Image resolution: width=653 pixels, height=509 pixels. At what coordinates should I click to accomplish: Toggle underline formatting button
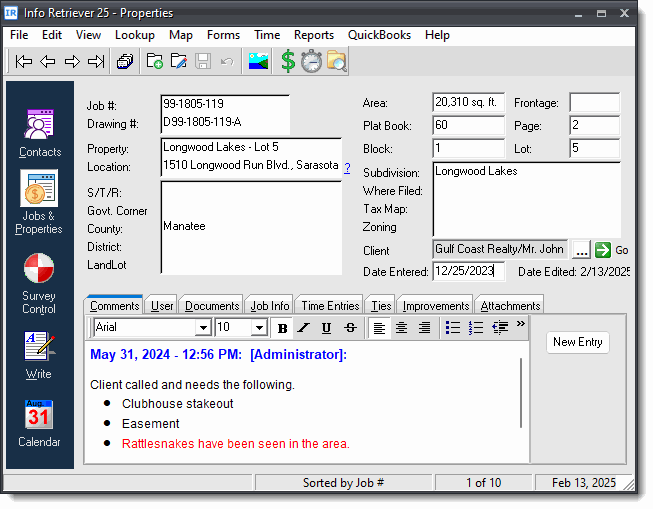pos(326,328)
